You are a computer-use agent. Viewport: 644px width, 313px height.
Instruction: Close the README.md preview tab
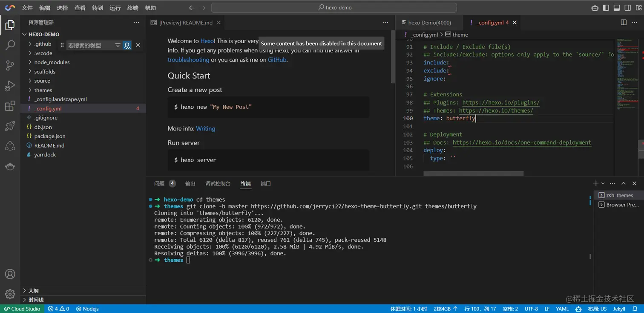(218, 23)
